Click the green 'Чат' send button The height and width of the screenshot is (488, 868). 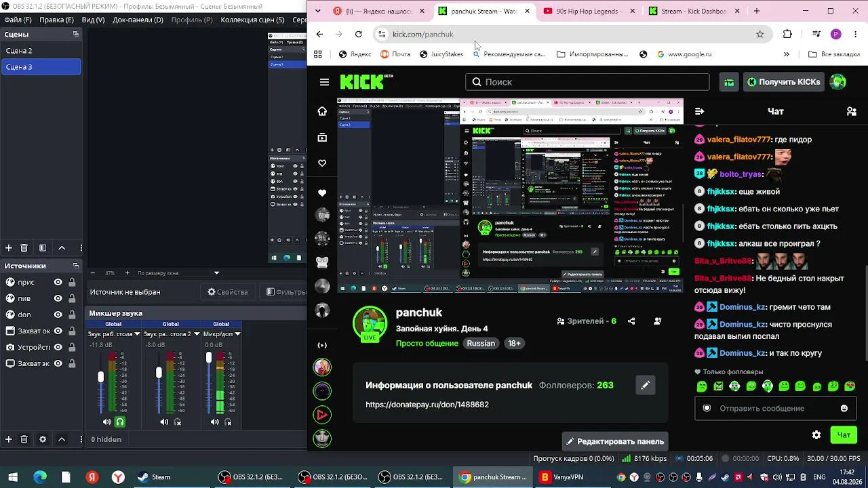[844, 435]
